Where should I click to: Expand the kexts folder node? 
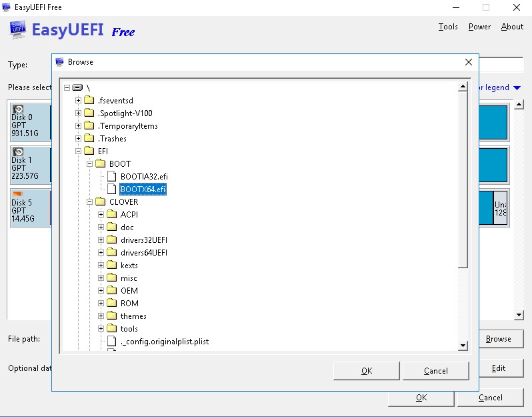(x=101, y=265)
